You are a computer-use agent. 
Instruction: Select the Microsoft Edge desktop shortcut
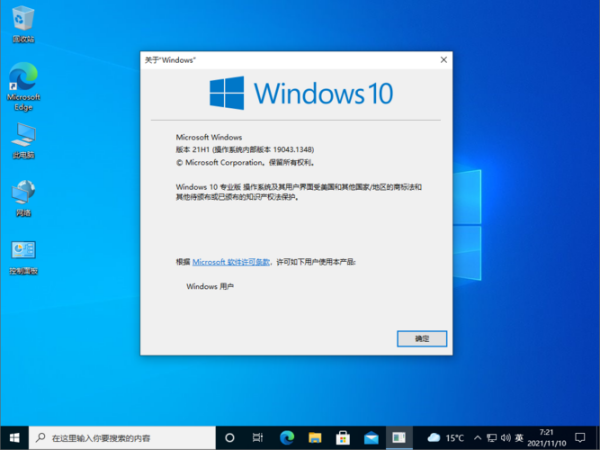coord(23,86)
